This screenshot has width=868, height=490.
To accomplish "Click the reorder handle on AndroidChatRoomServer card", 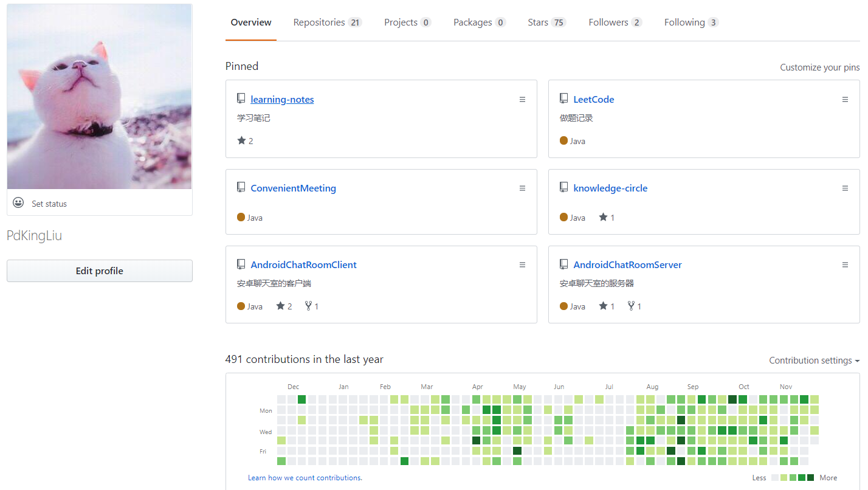I will tap(845, 264).
